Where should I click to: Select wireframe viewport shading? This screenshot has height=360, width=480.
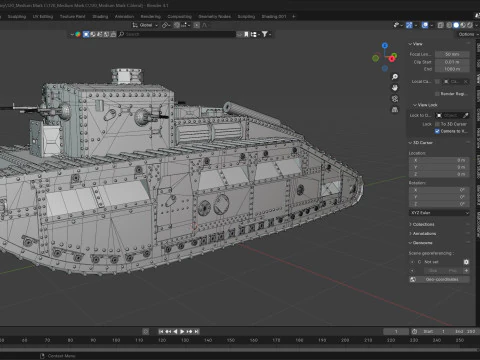[449, 25]
